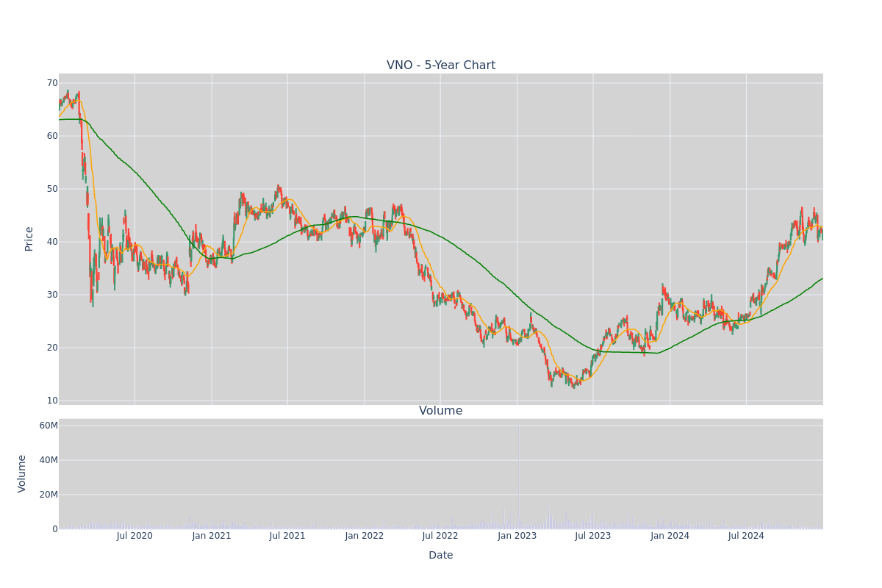The image size is (882, 588).
Task: Select the 20M volume tick label
Action: pyautogui.click(x=49, y=495)
